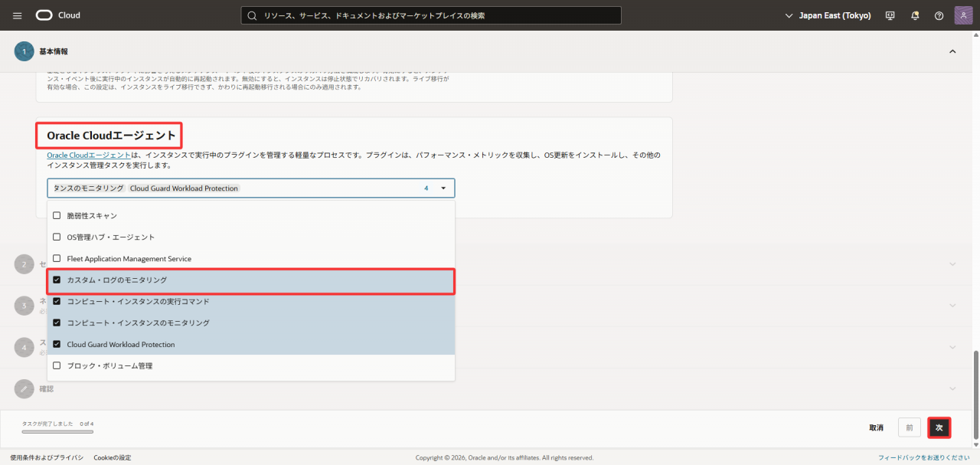Check Fleet Application Management Service checkbox
The width and height of the screenshot is (980, 465).
57,259
